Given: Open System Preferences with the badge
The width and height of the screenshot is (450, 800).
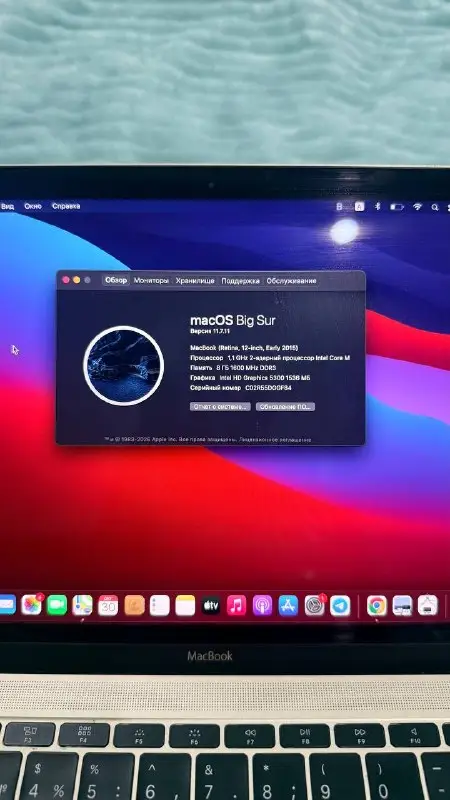Looking at the screenshot, I should (x=314, y=605).
